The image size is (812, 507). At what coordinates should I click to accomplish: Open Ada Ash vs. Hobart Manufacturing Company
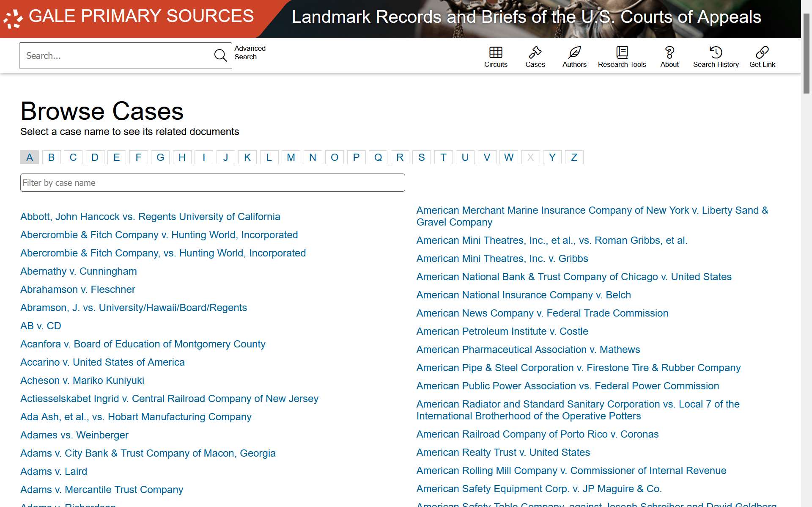pyautogui.click(x=136, y=417)
